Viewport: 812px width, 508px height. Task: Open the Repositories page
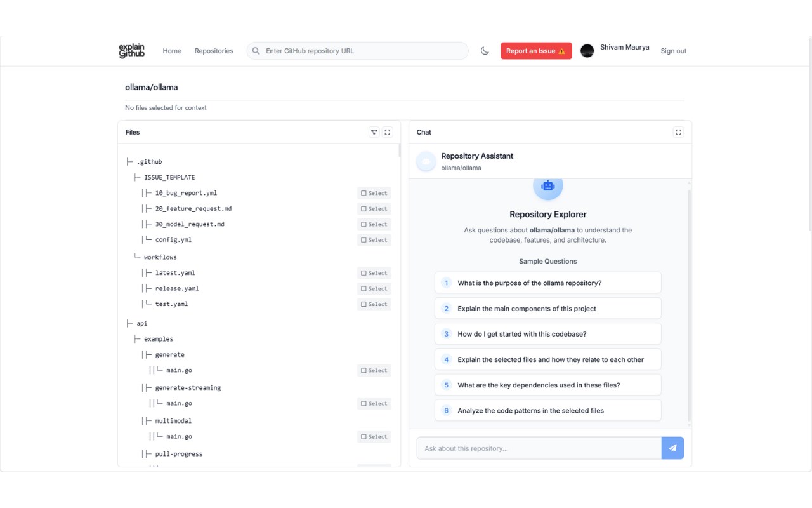[x=214, y=51]
